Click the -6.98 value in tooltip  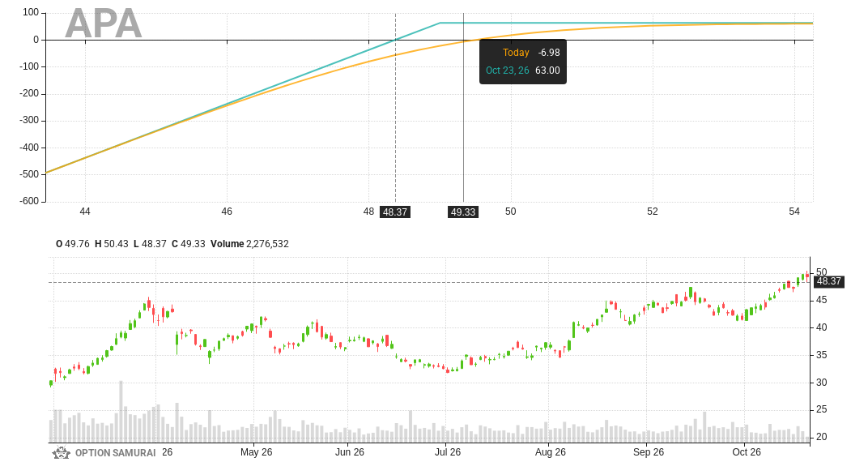[549, 53]
